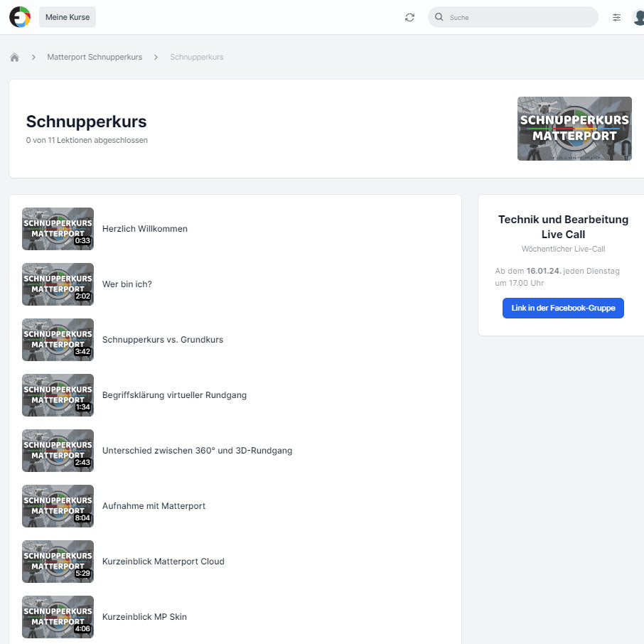Screen dimensions: 644x644
Task: Play the 2:43 video thumbnail
Action: tap(58, 451)
